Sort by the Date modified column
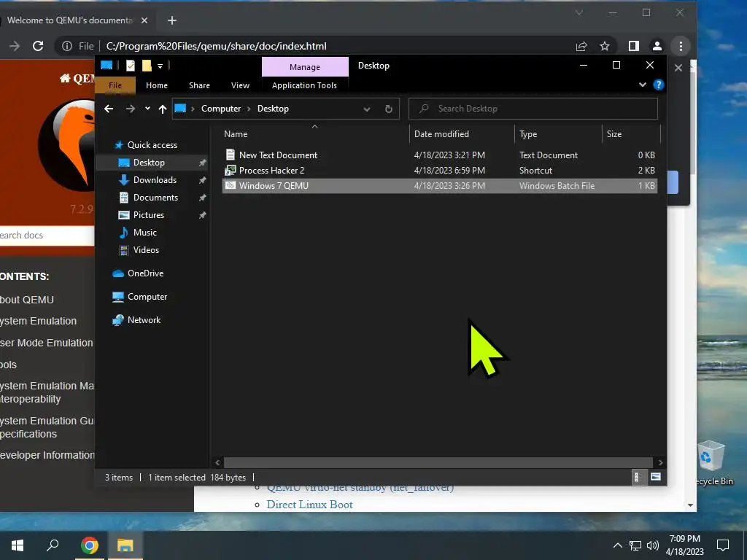This screenshot has width=747, height=560. click(x=441, y=134)
